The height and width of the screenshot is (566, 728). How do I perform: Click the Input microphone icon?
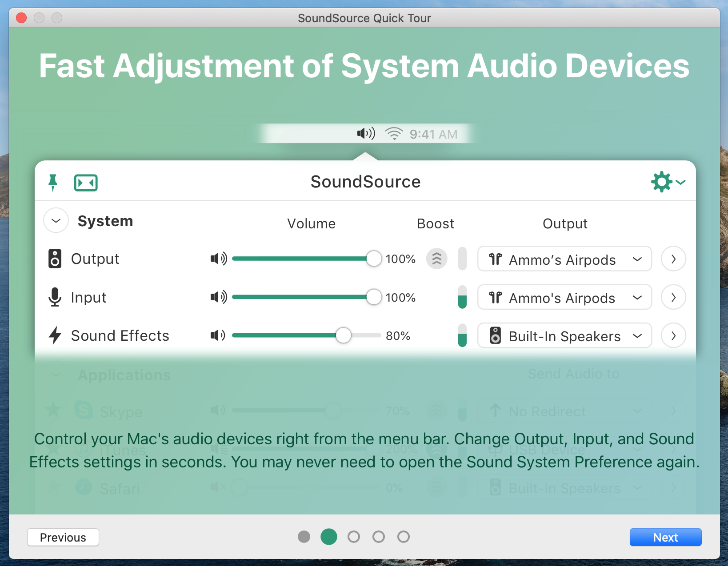[55, 297]
